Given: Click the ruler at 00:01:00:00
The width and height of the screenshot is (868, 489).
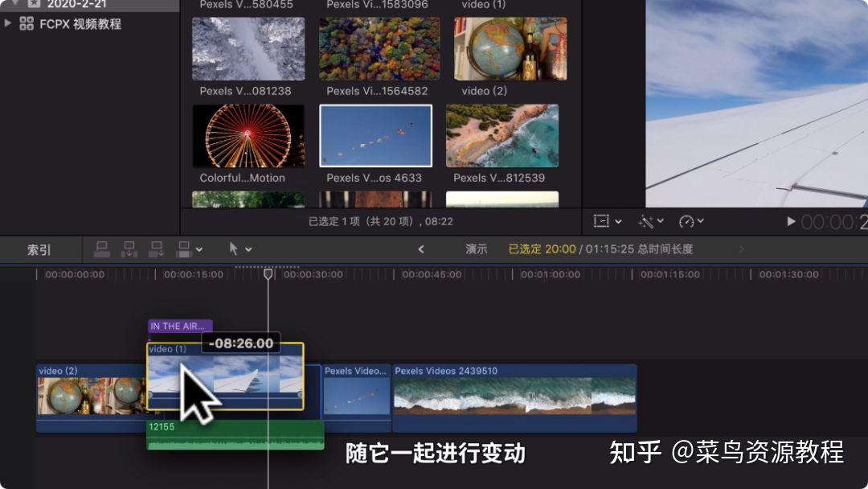Looking at the screenshot, I should pos(551,275).
